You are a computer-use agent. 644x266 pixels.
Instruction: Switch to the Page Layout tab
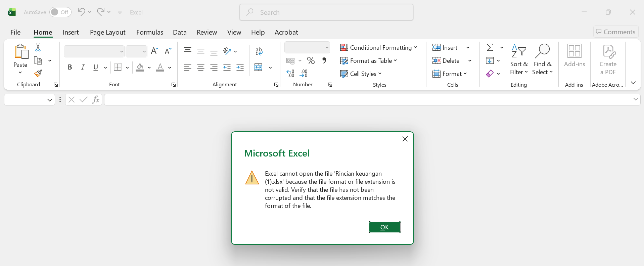(107, 32)
